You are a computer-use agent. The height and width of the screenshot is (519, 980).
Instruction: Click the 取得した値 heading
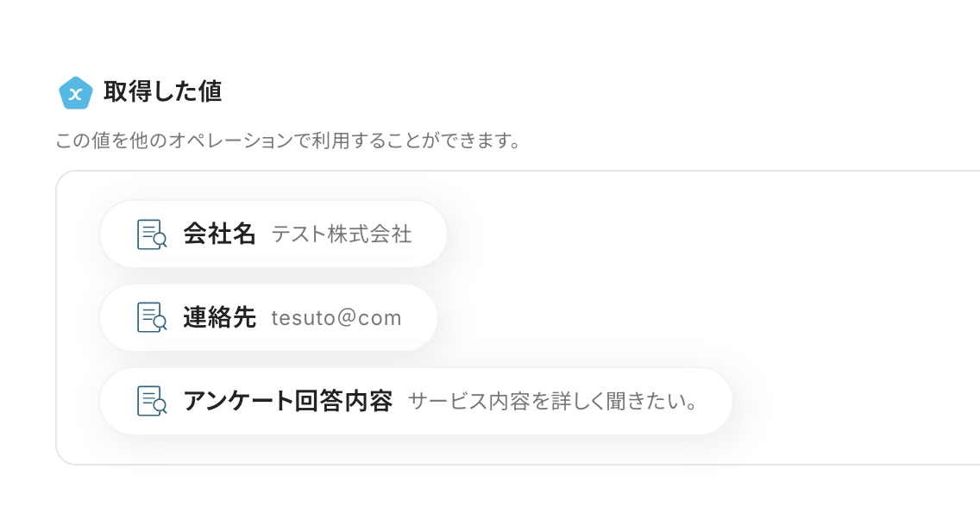tap(162, 92)
